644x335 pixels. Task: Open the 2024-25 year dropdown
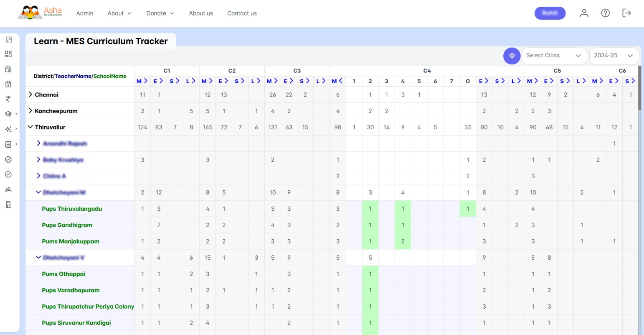[x=613, y=56]
